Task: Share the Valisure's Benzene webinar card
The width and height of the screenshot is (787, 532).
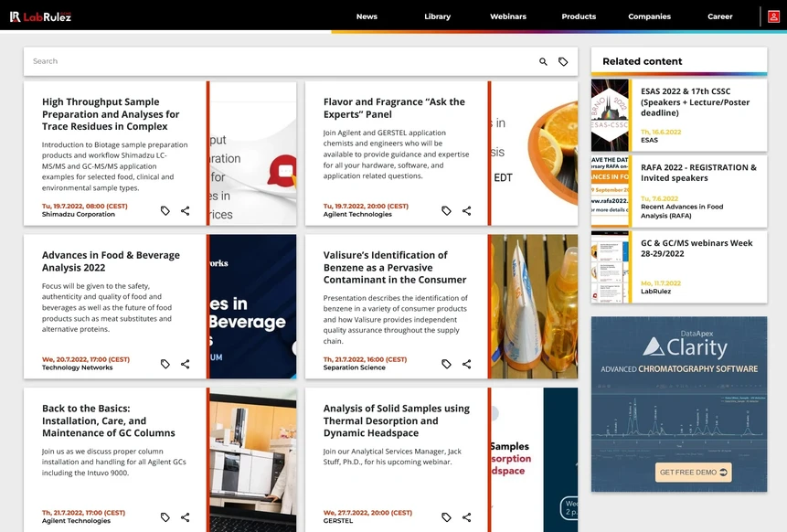Action: pyautogui.click(x=467, y=364)
